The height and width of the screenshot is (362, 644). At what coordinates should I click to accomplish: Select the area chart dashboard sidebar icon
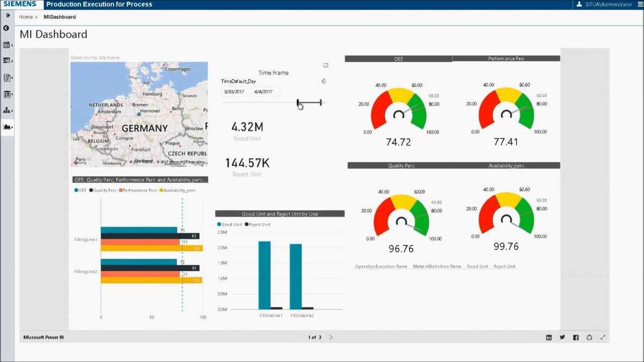pyautogui.click(x=8, y=127)
